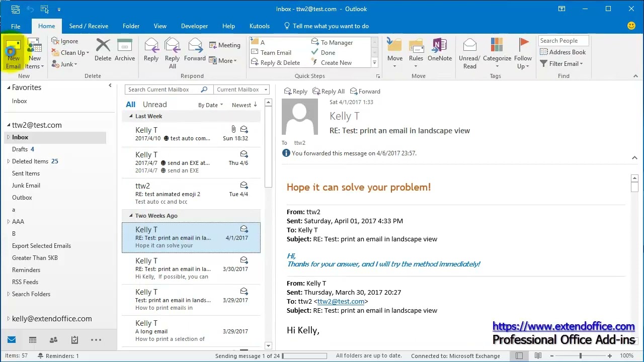Toggle Newest sort order

click(x=245, y=105)
